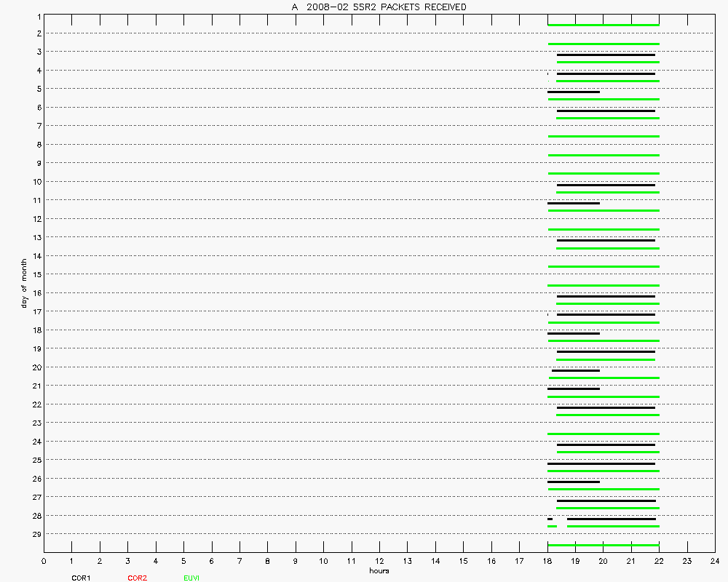Click the 'hours' x-axis label

pyautogui.click(x=379, y=571)
